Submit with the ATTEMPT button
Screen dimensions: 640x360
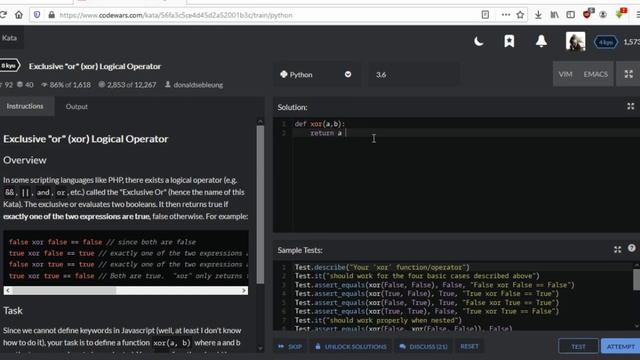pos(620,347)
